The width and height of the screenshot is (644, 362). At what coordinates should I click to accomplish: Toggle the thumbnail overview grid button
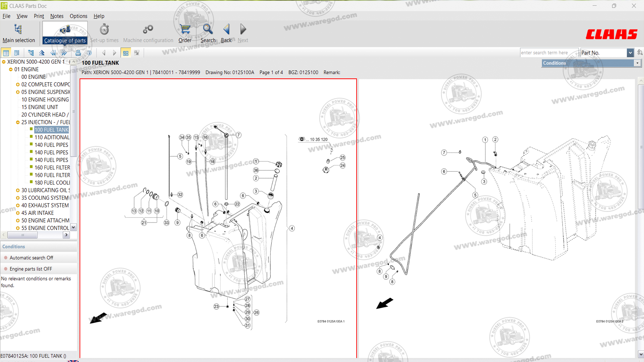pyautogui.click(x=126, y=53)
